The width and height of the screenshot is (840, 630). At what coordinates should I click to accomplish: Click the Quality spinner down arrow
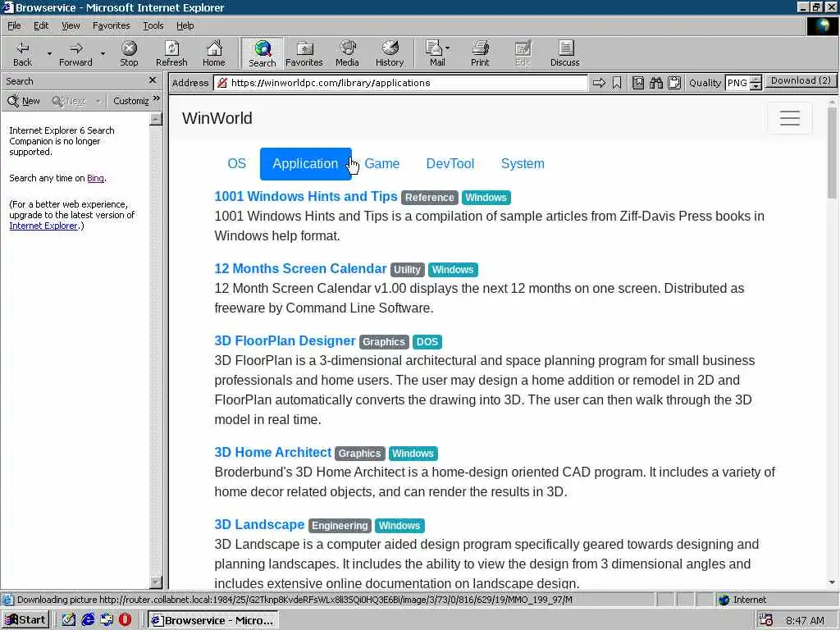coord(756,87)
